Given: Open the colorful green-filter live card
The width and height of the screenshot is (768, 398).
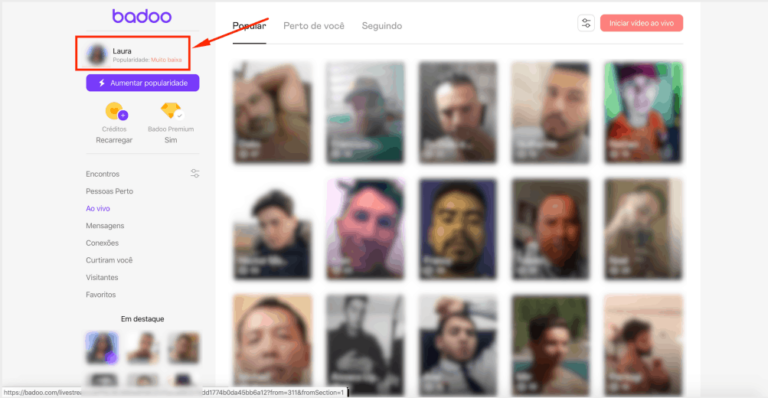Looking at the screenshot, I should (x=643, y=112).
